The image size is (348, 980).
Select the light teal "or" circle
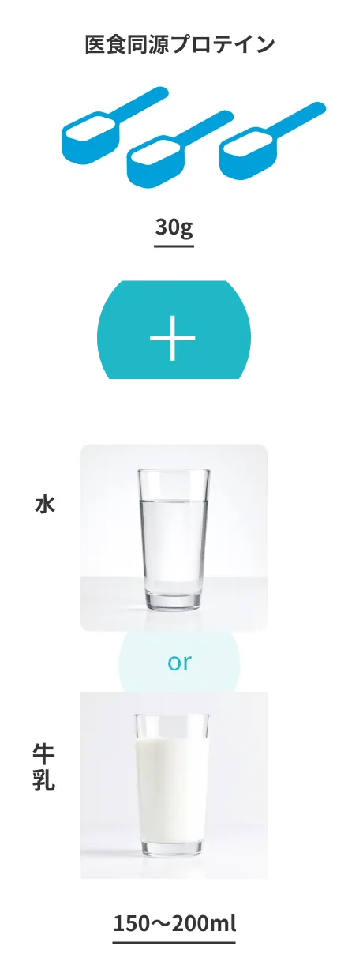(x=179, y=662)
